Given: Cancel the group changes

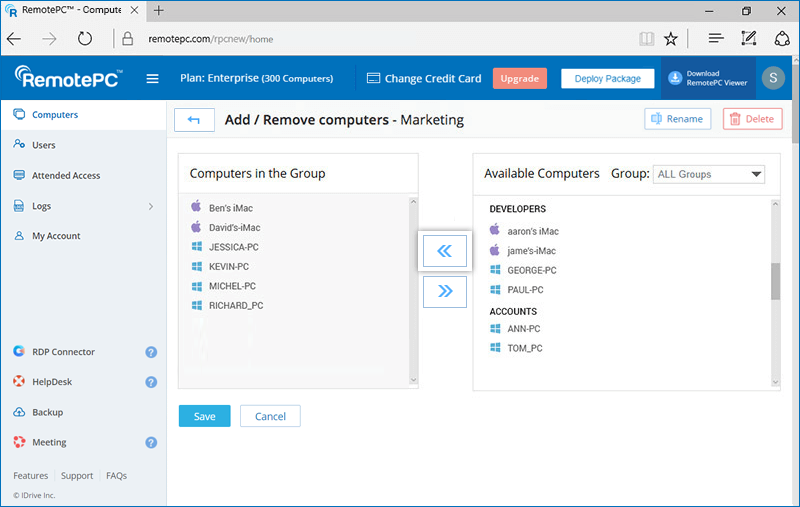Looking at the screenshot, I should click(x=270, y=416).
